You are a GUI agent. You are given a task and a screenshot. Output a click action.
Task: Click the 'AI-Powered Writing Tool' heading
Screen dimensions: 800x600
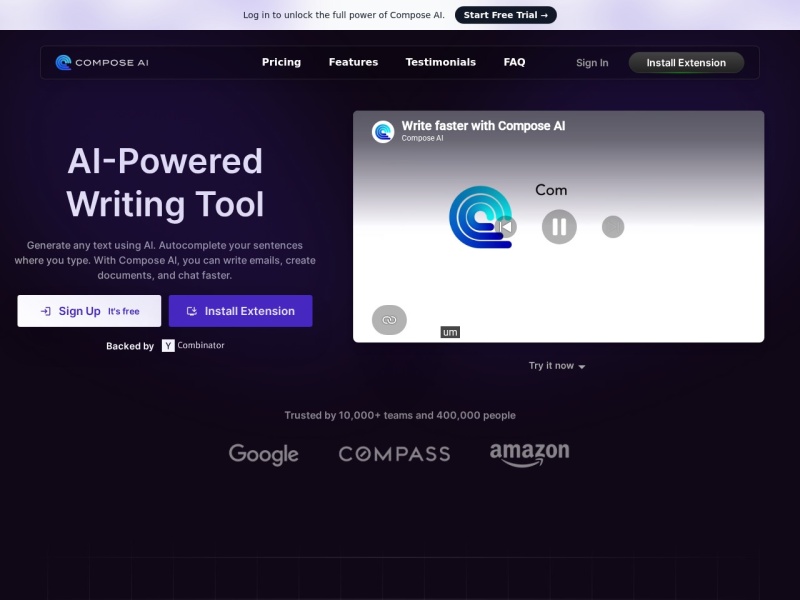(x=165, y=182)
